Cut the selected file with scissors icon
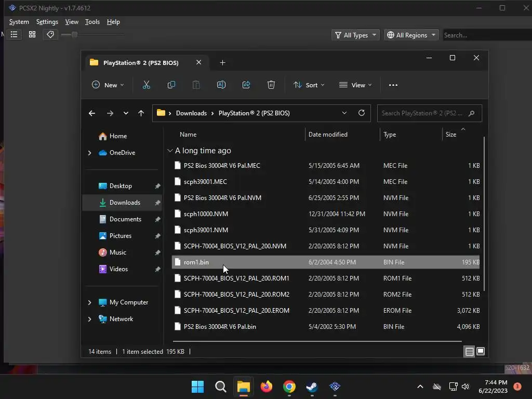Viewport: 532px width, 399px height. click(x=146, y=85)
